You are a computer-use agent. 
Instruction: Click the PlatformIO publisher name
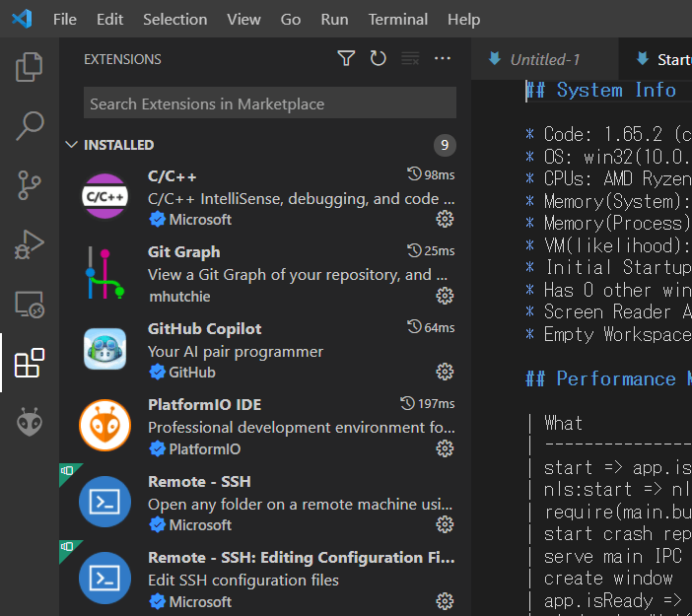tap(205, 449)
